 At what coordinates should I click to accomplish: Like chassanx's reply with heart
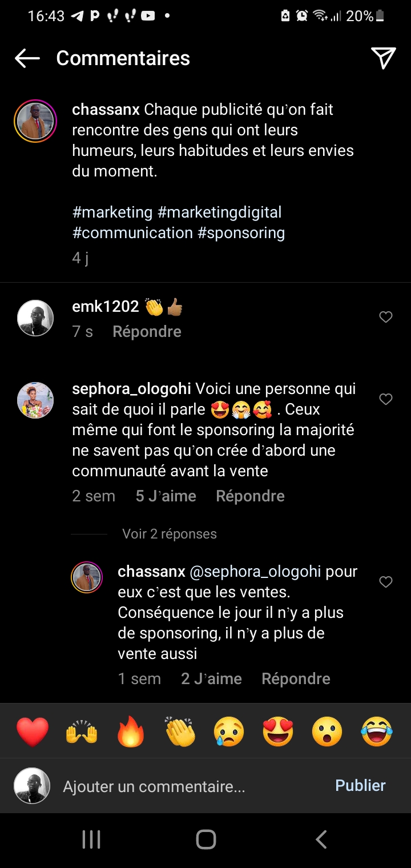coord(386,582)
